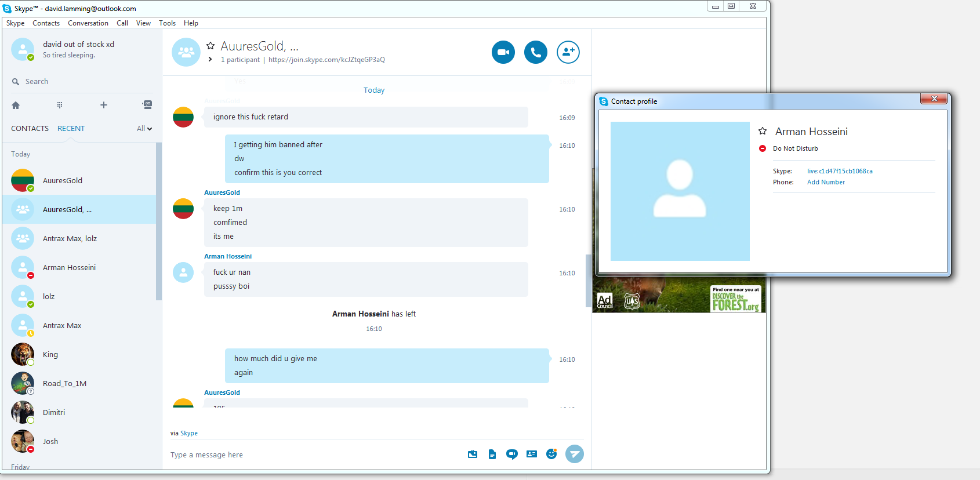Select the Antrax Max contact
The height and width of the screenshot is (480, 980).
[x=79, y=325]
